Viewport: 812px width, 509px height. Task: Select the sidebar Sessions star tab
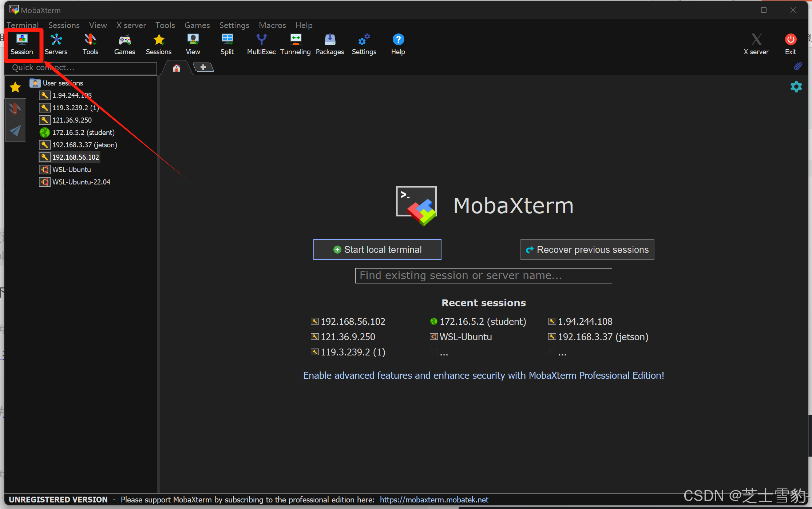15,87
